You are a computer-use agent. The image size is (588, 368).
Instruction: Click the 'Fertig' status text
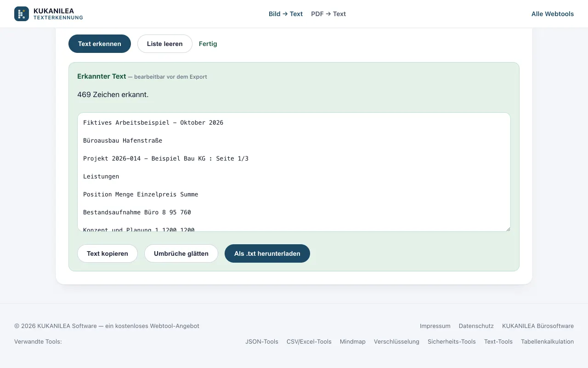pos(208,44)
